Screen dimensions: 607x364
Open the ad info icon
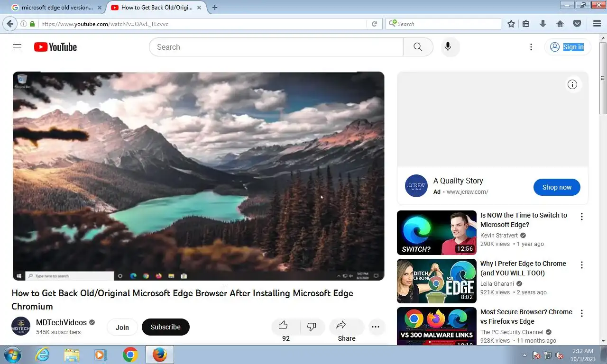pos(572,84)
